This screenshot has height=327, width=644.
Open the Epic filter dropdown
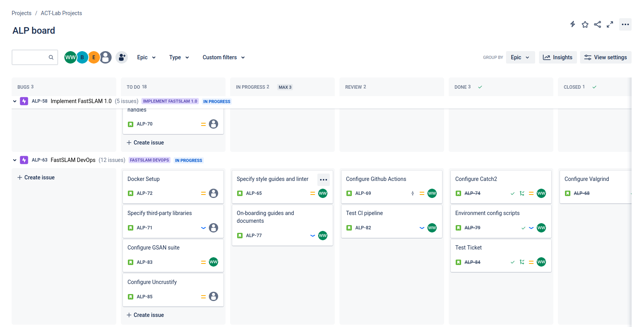146,57
